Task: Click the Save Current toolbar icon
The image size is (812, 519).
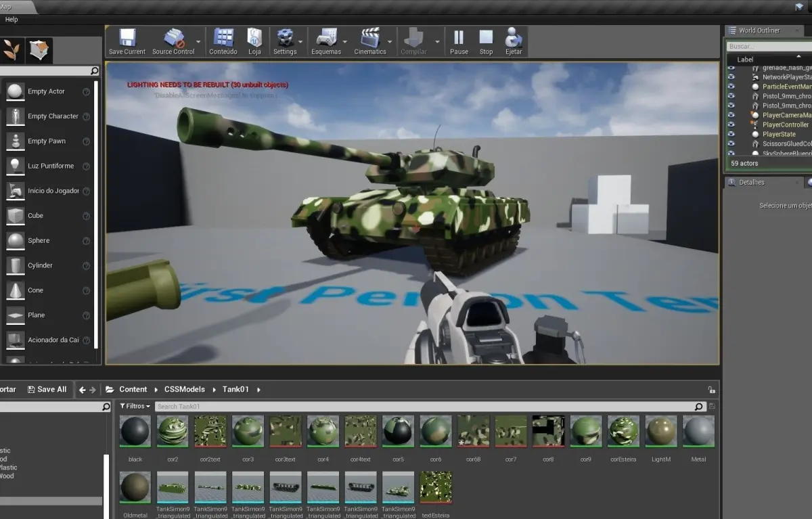Action: click(x=127, y=41)
